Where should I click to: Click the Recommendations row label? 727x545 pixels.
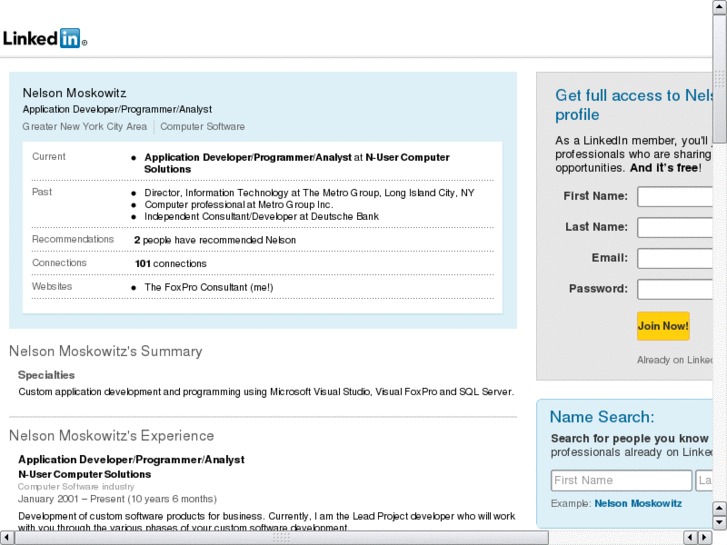pos(73,239)
